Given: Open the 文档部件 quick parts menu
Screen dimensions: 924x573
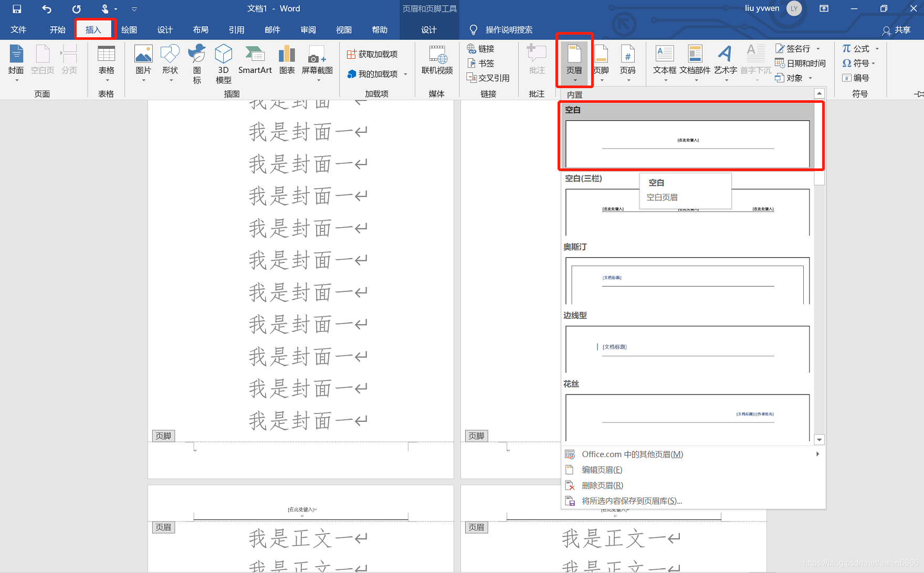Looking at the screenshot, I should [695, 63].
